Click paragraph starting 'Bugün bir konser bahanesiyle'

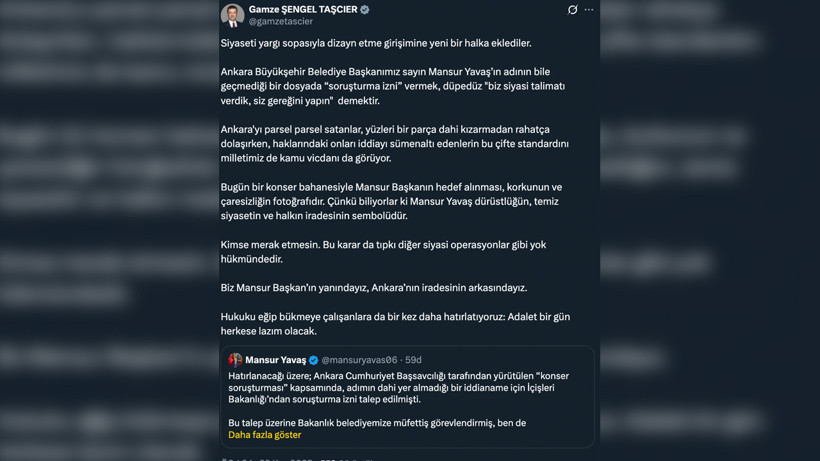point(391,201)
